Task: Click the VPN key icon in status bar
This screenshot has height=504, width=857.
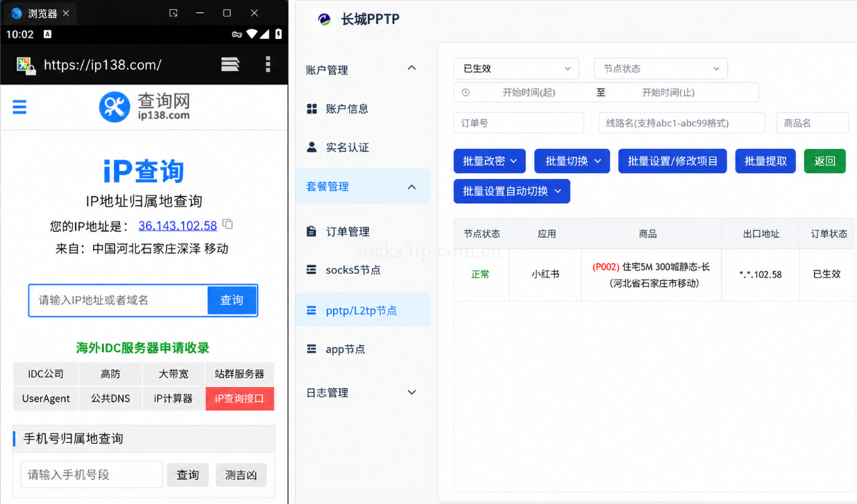Action: [237, 34]
